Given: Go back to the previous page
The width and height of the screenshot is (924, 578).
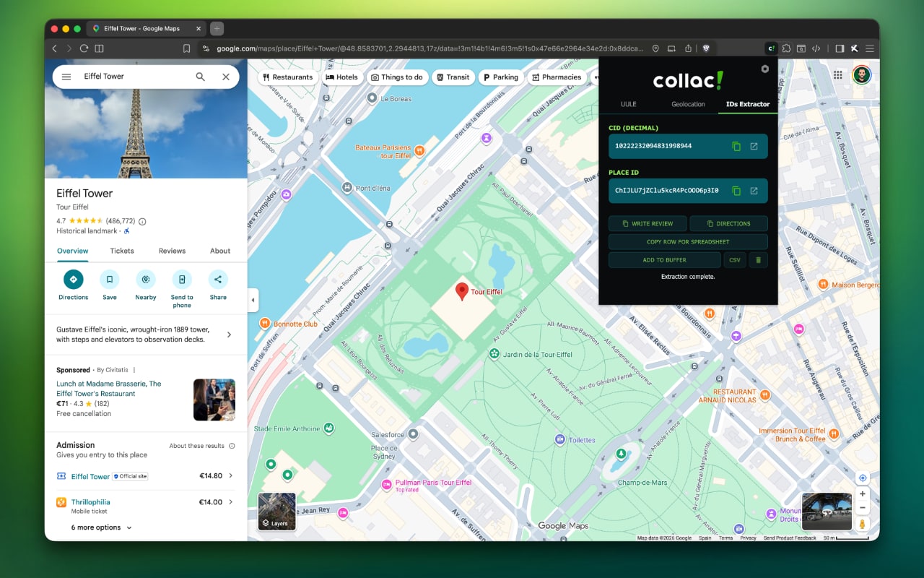Looking at the screenshot, I should [x=54, y=48].
